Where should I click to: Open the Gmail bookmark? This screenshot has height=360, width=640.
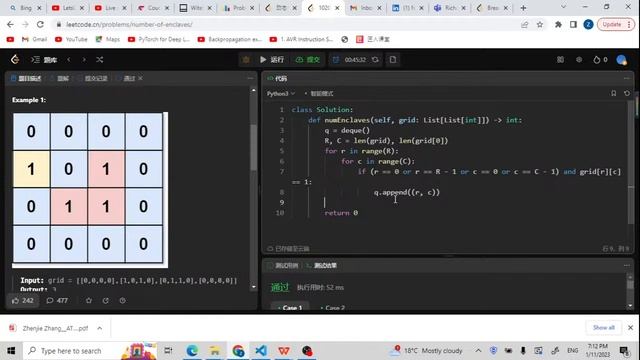[34, 39]
